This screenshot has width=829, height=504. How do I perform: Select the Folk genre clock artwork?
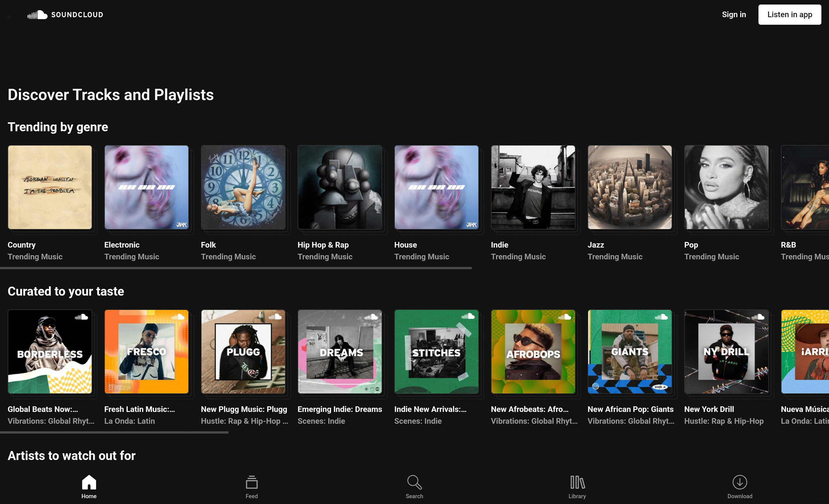pyautogui.click(x=243, y=187)
